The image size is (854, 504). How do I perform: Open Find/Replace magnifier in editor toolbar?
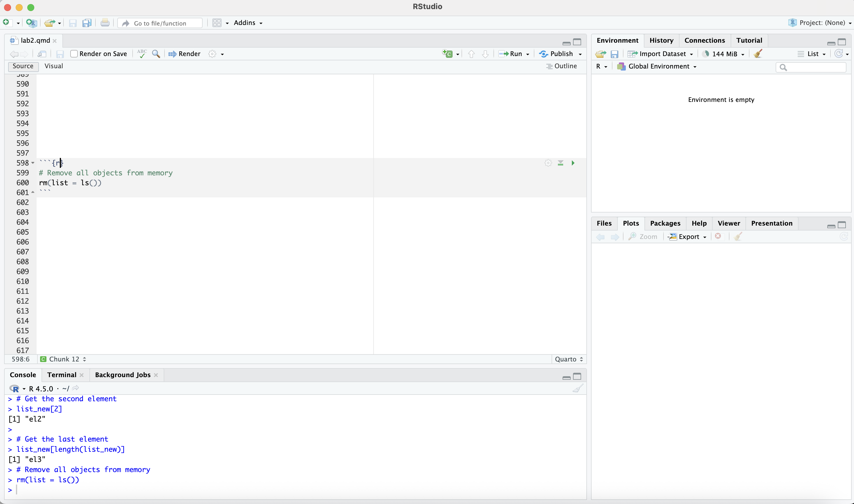click(x=156, y=54)
